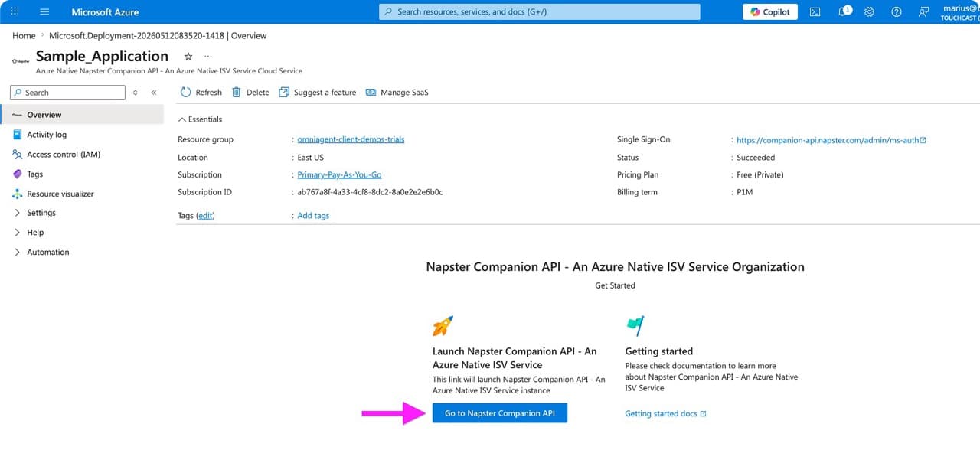
Task: Click the P1M billing term value
Action: 744,192
